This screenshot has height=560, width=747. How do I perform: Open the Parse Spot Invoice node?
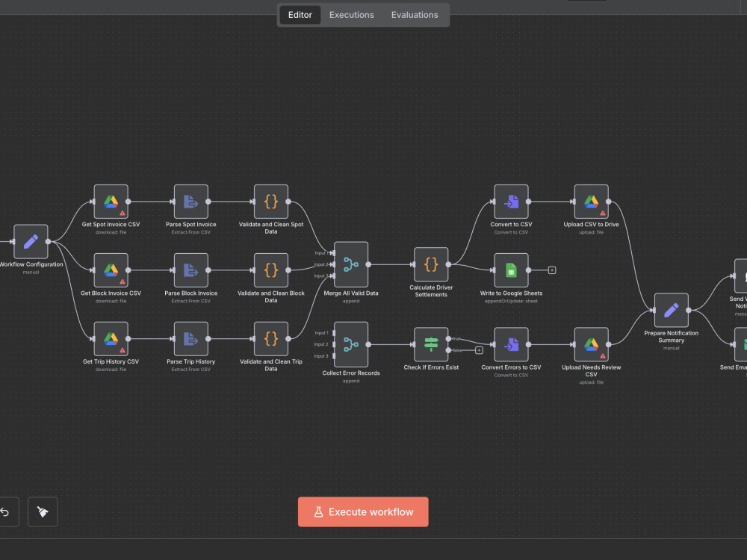coord(191,202)
